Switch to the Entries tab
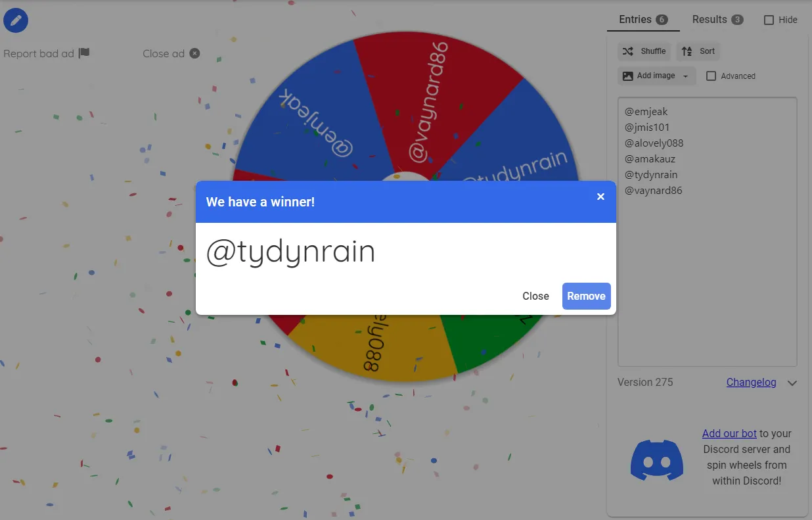Viewport: 812px width, 520px height. [x=643, y=20]
